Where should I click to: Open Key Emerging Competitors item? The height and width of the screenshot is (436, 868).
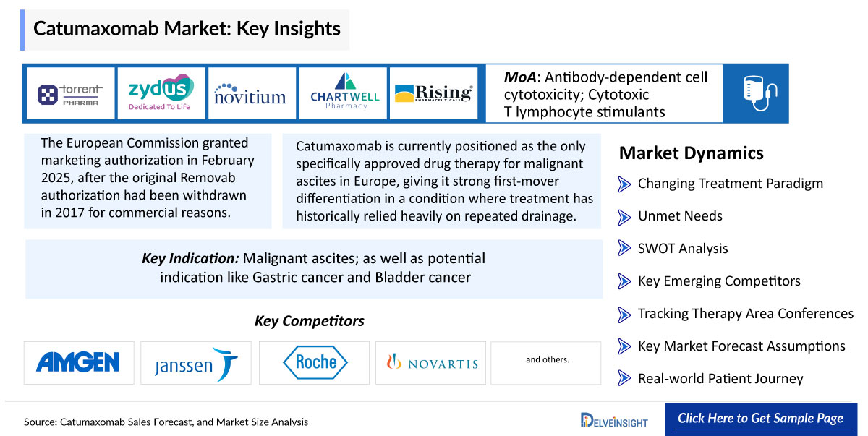point(719,281)
